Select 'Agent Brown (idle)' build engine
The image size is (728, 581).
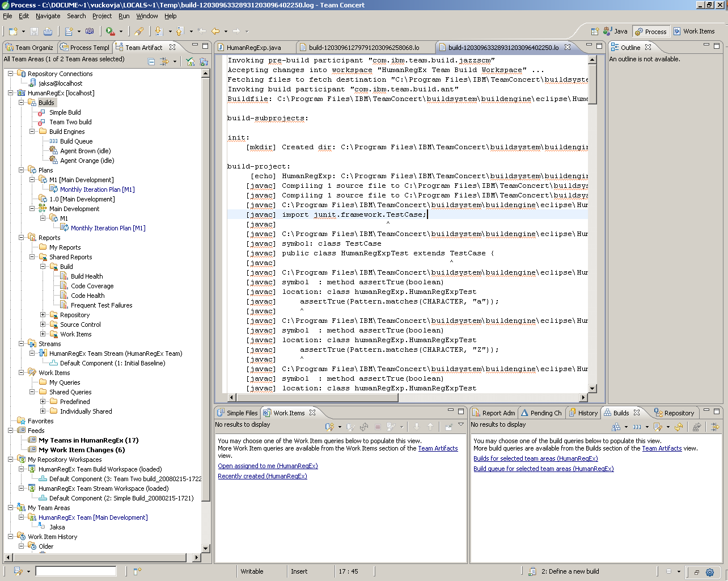(x=86, y=151)
